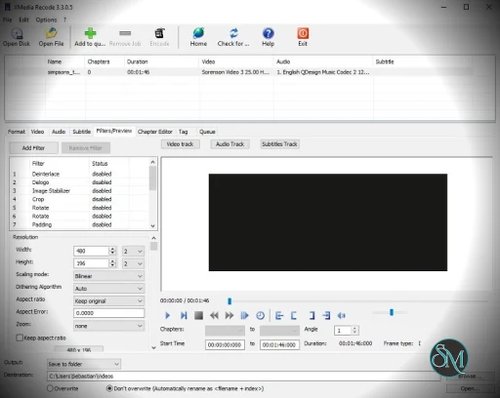Switch to the Chapter Editor tab
This screenshot has height=398, width=500.
pyautogui.click(x=155, y=132)
